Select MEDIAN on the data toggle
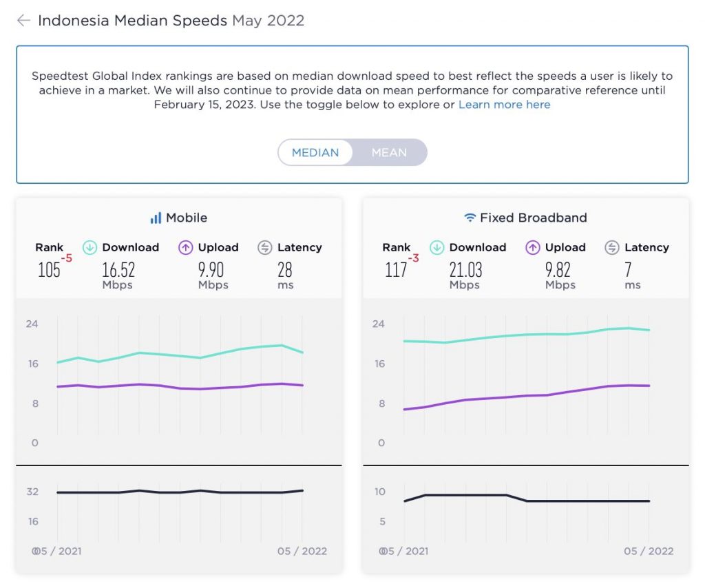The width and height of the screenshot is (705, 588). (x=317, y=152)
